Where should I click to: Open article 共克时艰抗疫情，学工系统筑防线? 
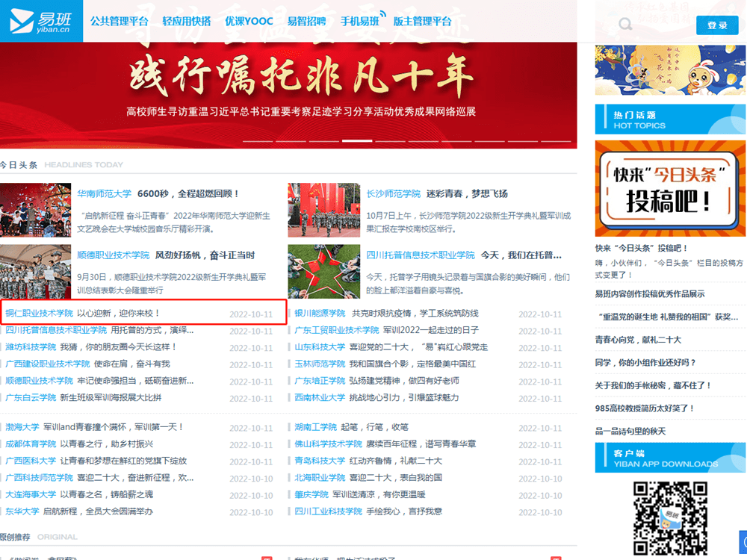click(415, 314)
